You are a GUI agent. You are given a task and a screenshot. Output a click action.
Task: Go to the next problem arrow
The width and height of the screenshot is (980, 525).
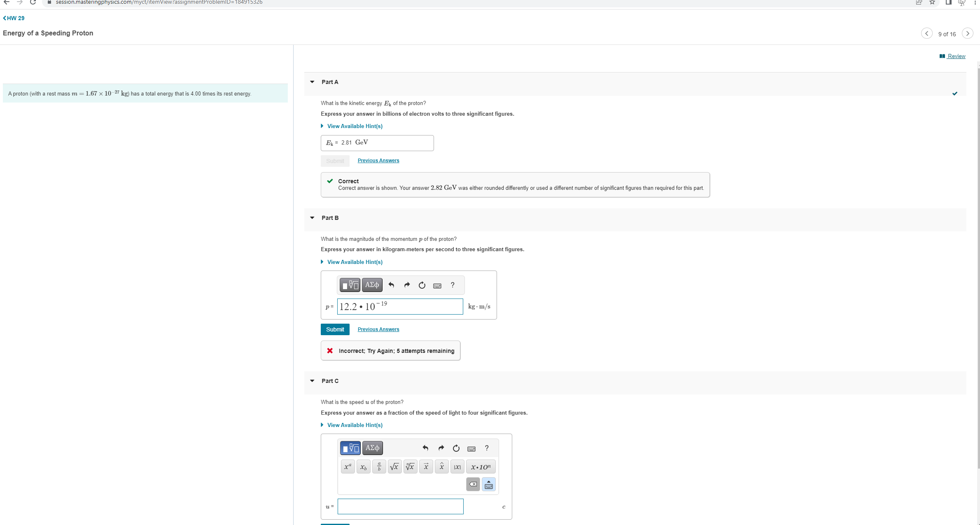click(x=967, y=33)
